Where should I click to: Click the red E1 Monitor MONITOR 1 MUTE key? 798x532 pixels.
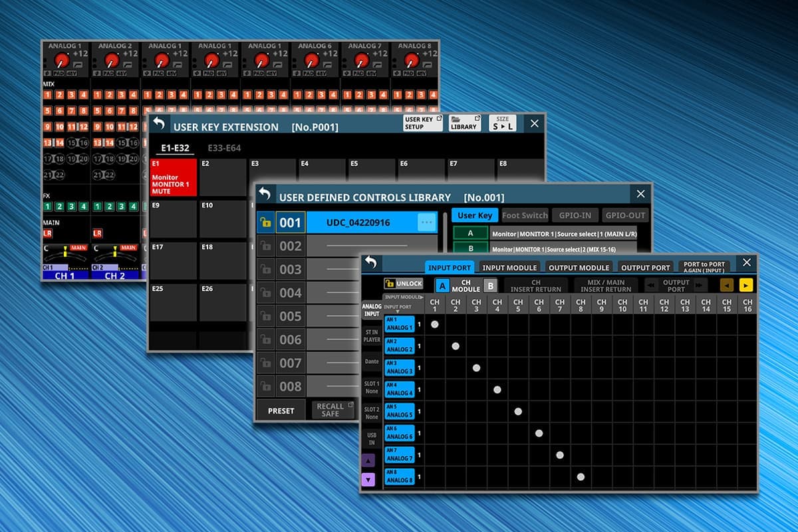173,177
